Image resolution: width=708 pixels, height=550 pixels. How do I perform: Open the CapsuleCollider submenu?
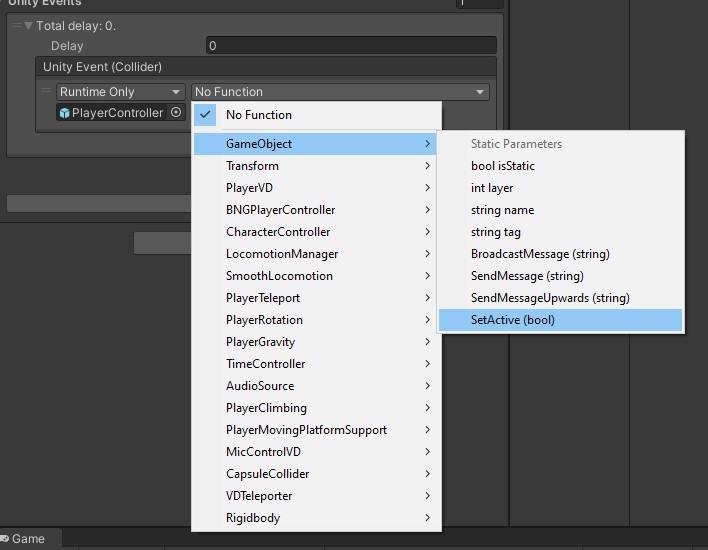317,474
